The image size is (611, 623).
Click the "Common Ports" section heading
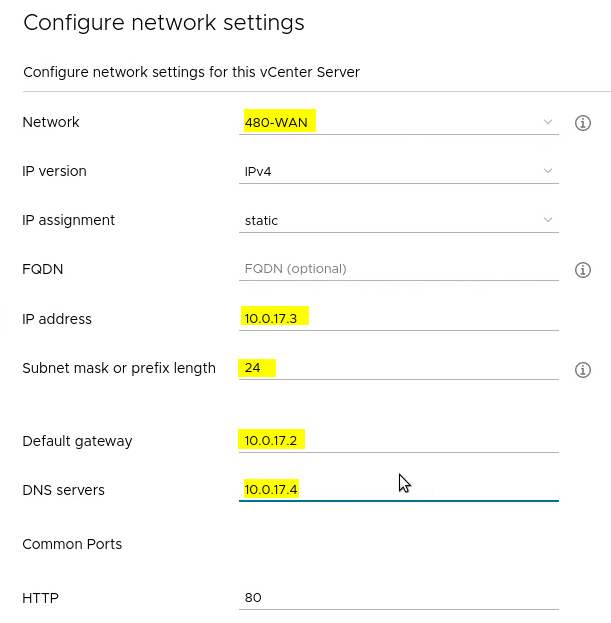pos(72,545)
